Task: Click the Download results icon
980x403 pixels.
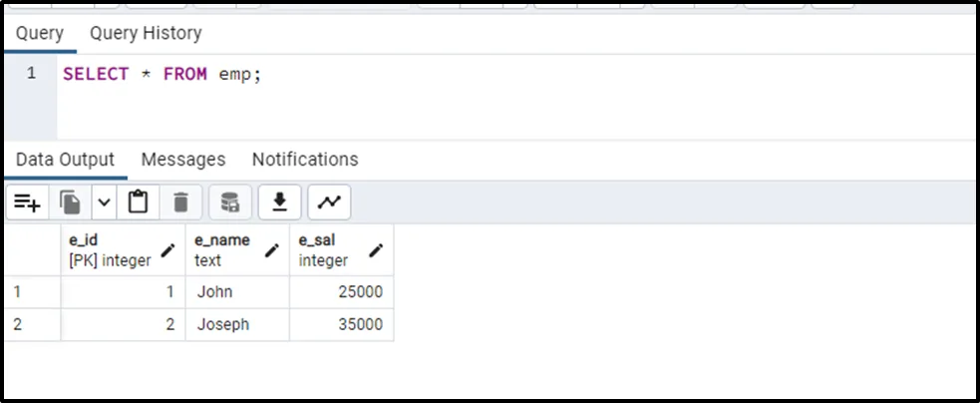Action: click(x=280, y=202)
